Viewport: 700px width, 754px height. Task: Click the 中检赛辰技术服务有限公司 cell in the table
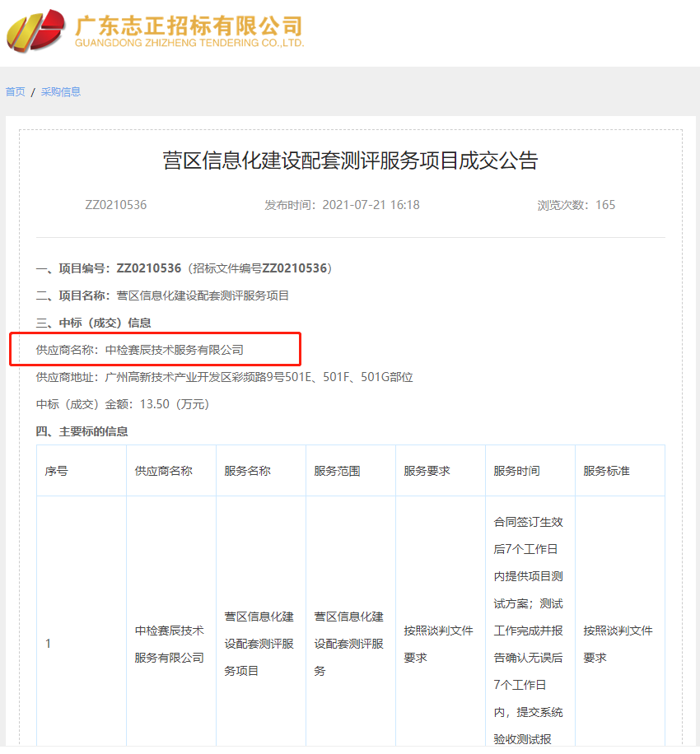[x=170, y=644]
